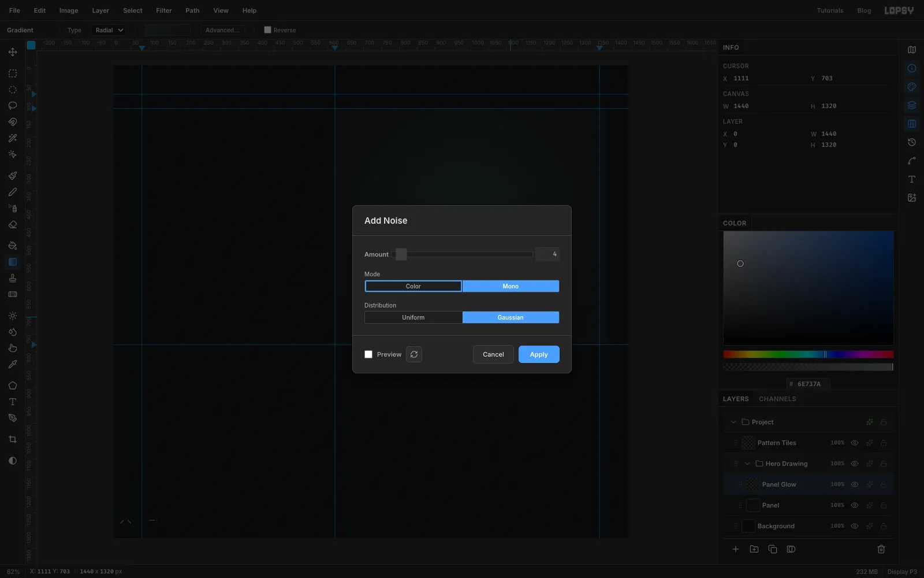Select the Type tool in left toolbar
The height and width of the screenshot is (578, 924).
coord(12,402)
